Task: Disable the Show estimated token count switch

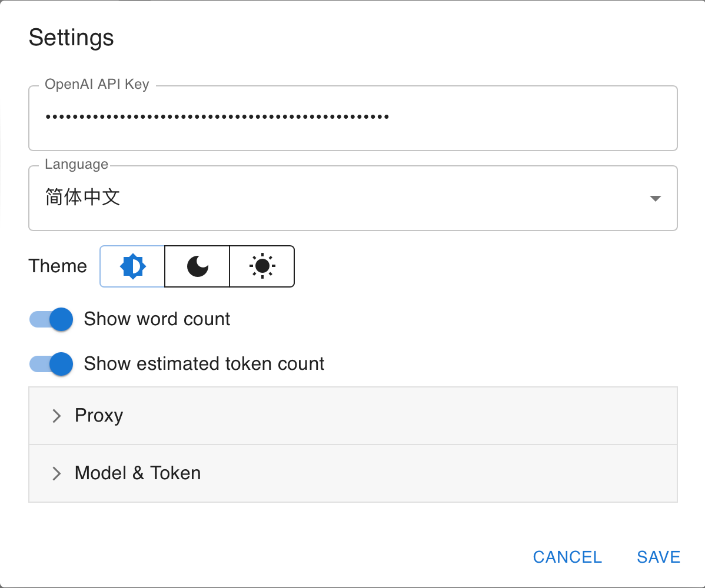Action: (51, 364)
